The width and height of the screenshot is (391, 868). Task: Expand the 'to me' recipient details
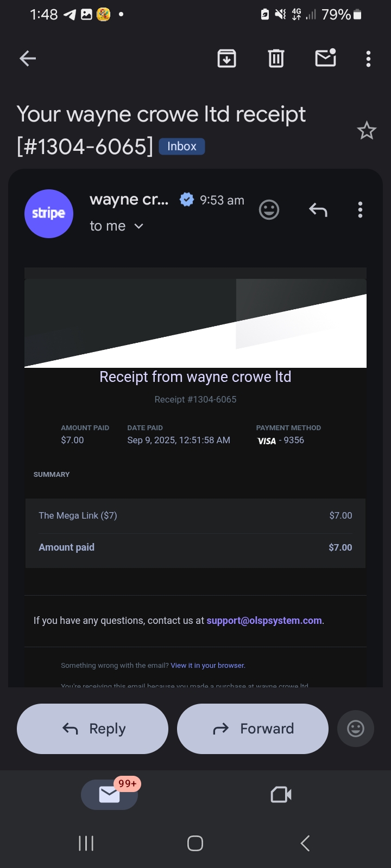coord(138,226)
